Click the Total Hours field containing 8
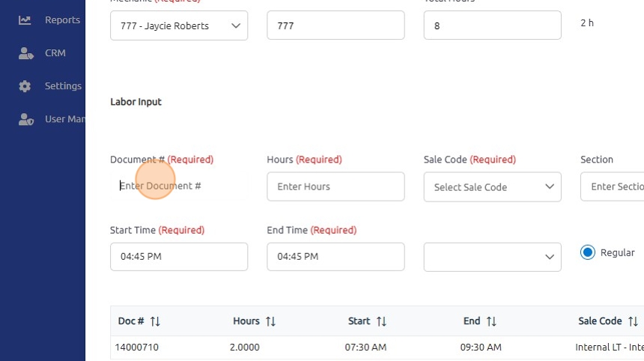 click(492, 25)
